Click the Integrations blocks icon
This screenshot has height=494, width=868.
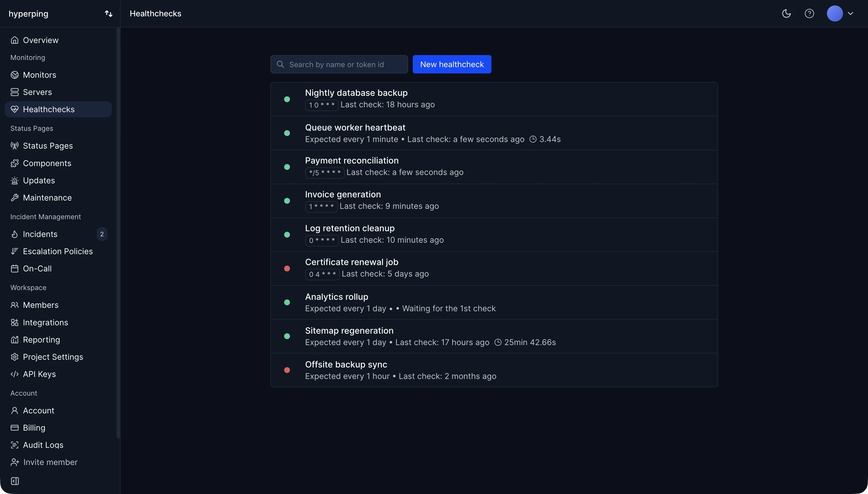[15, 322]
